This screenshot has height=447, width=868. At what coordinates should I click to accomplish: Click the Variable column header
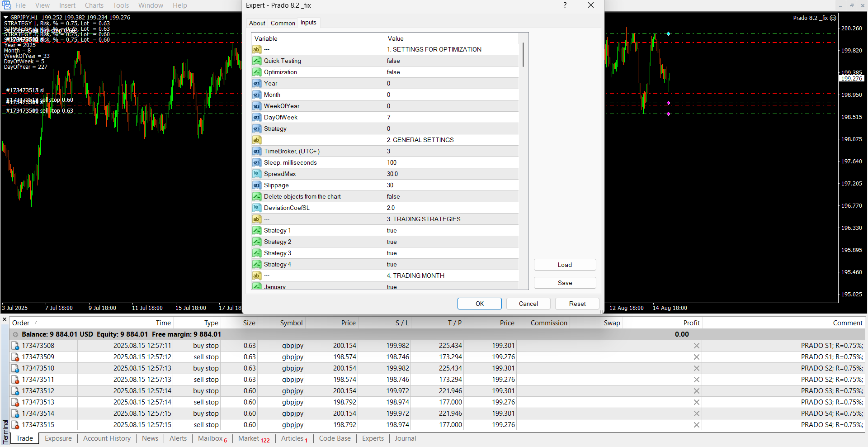point(318,38)
